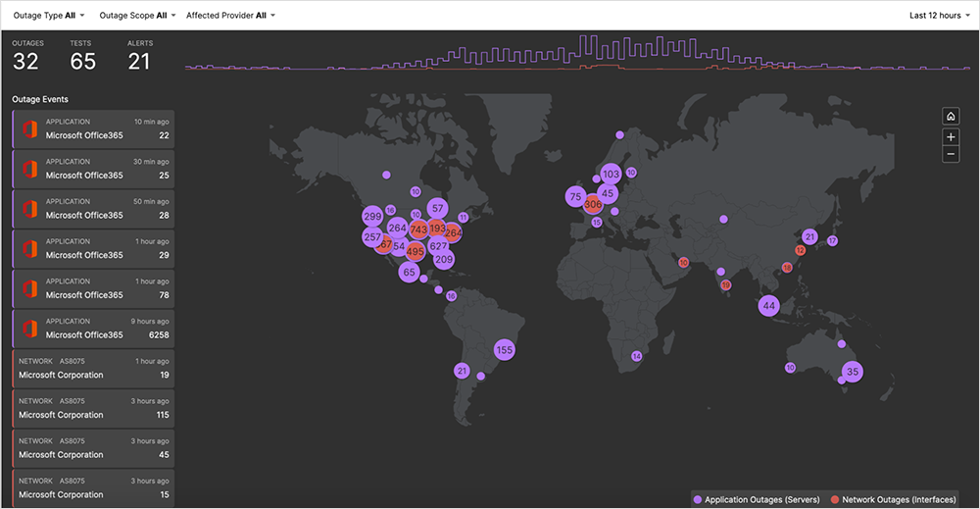Open Microsoft Corporation network outage with 19
980x509 pixels.
point(93,369)
